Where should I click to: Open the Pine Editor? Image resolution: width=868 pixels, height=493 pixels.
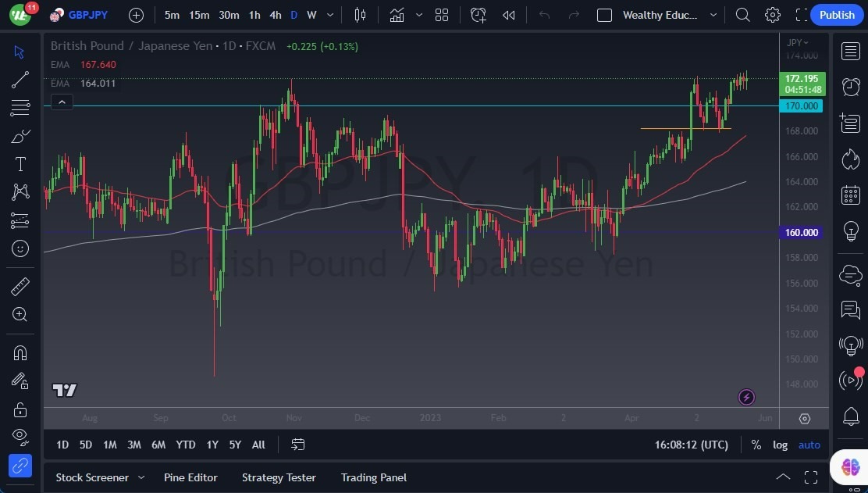(x=190, y=477)
